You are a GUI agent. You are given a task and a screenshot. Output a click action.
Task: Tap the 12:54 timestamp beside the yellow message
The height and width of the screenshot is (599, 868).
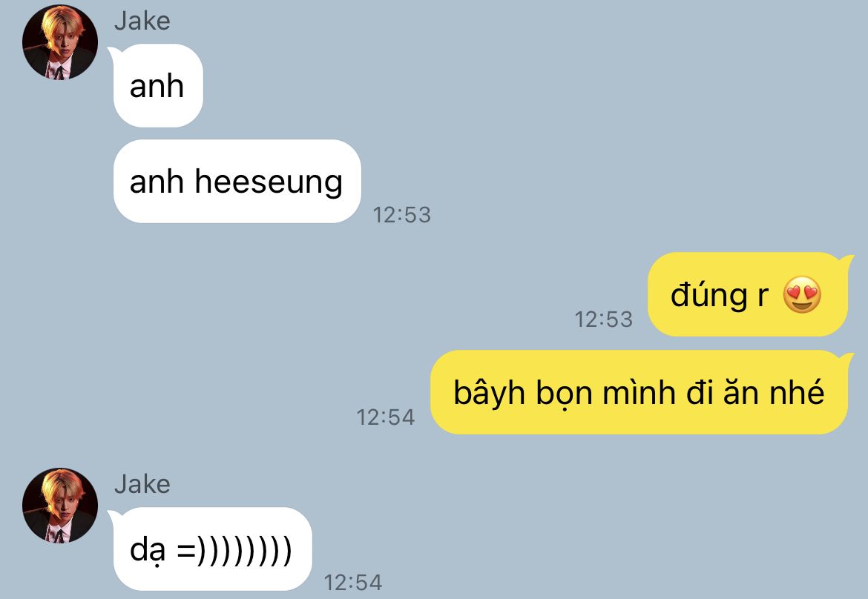coord(385,417)
